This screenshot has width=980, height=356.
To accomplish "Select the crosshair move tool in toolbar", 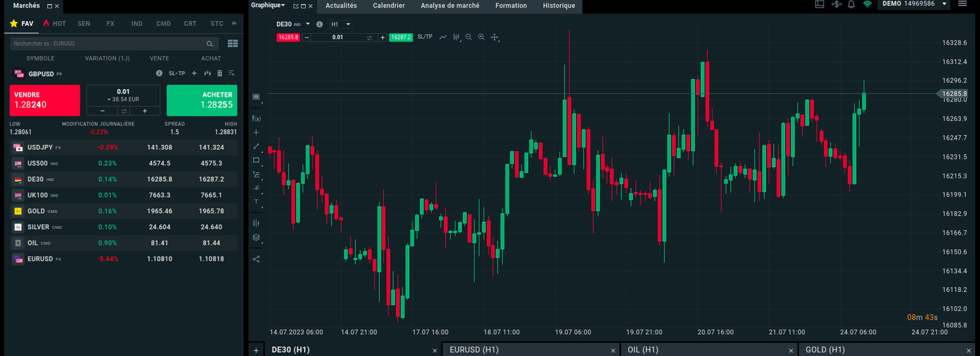I will click(x=495, y=37).
